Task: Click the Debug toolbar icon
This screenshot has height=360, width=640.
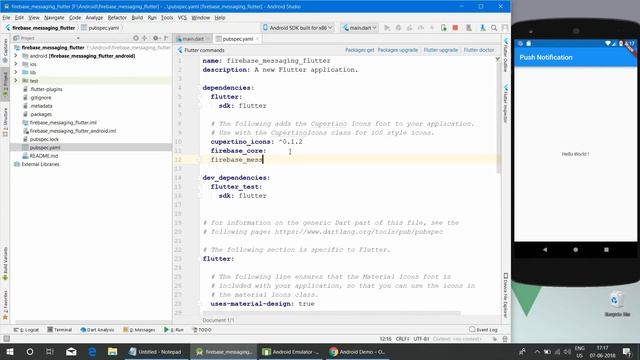Action: click(398, 28)
